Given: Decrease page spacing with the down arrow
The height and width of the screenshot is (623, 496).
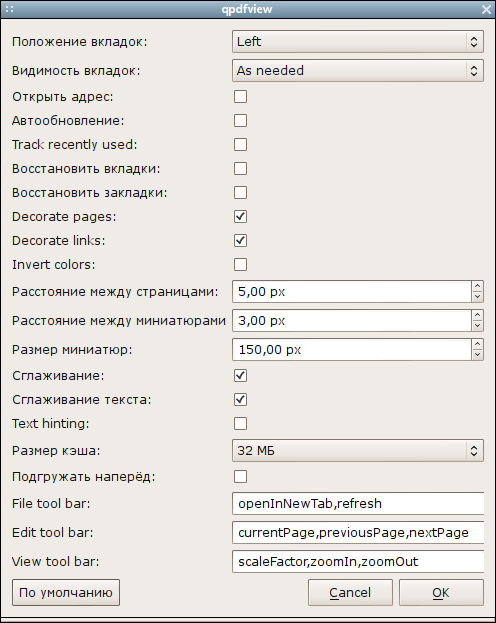Looking at the screenshot, I should click(x=477, y=297).
